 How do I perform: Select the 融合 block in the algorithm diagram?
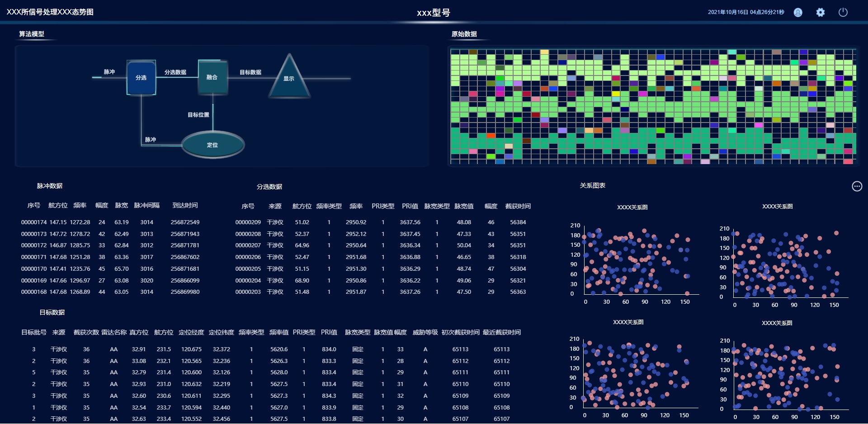pyautogui.click(x=212, y=77)
